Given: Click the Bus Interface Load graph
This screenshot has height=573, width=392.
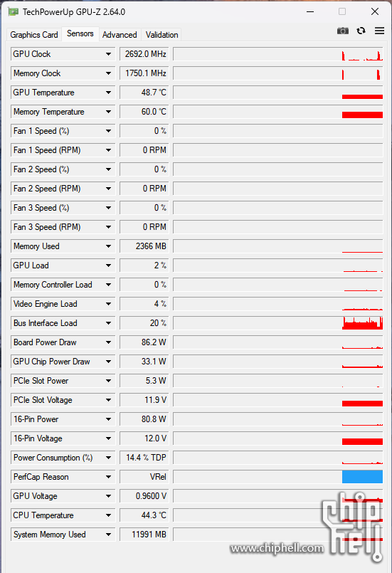Looking at the screenshot, I should pos(278,323).
